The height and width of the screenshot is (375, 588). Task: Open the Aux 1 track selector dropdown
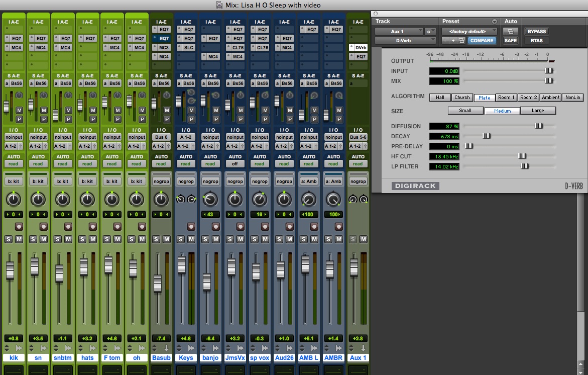pos(399,32)
